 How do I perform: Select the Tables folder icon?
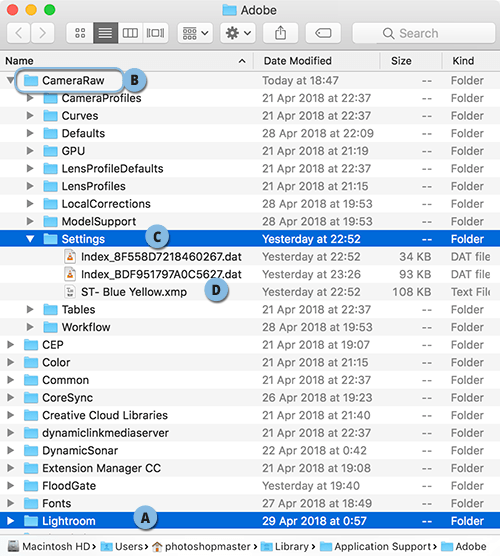click(50, 310)
